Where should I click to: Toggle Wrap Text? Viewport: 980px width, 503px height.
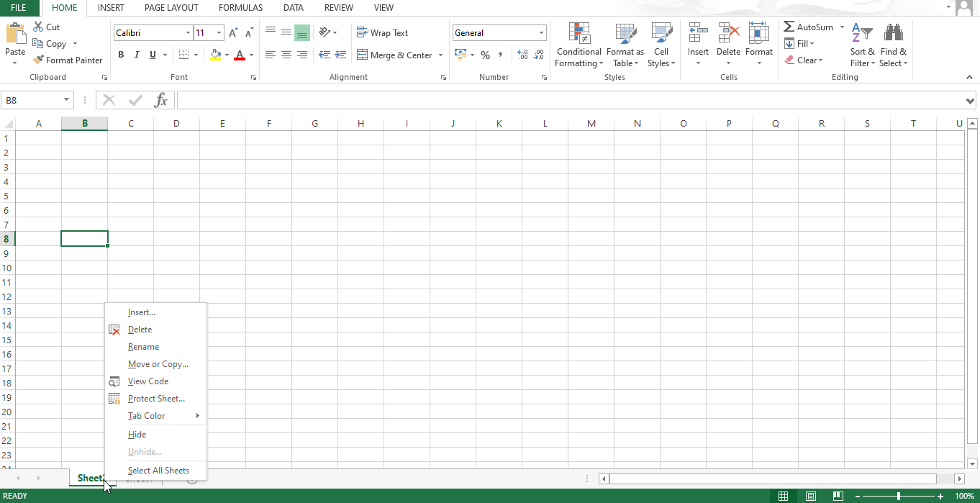point(382,32)
